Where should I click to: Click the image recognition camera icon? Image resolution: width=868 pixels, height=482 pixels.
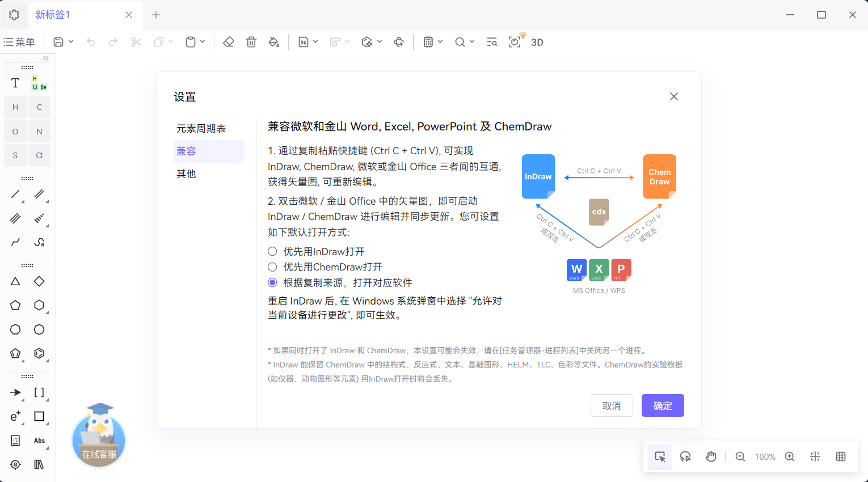(515, 42)
